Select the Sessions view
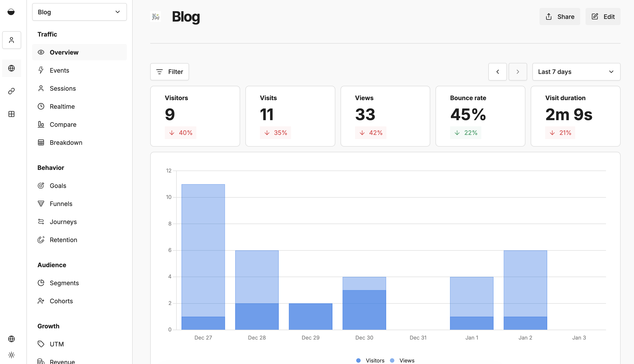This screenshot has width=634, height=364. click(x=63, y=88)
